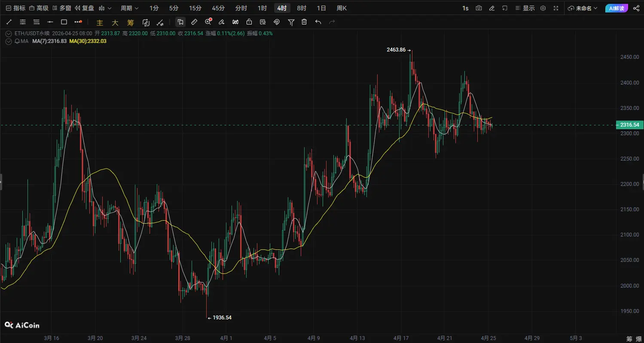Toggle the drawings lock icon
This screenshot has height=343, width=644.
coord(249,22)
